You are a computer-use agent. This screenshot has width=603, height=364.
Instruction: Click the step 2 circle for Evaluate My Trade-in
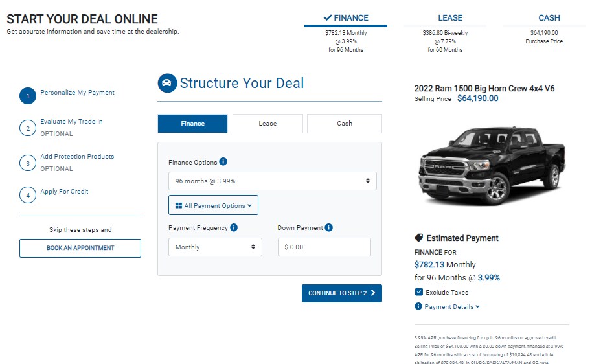(x=28, y=128)
